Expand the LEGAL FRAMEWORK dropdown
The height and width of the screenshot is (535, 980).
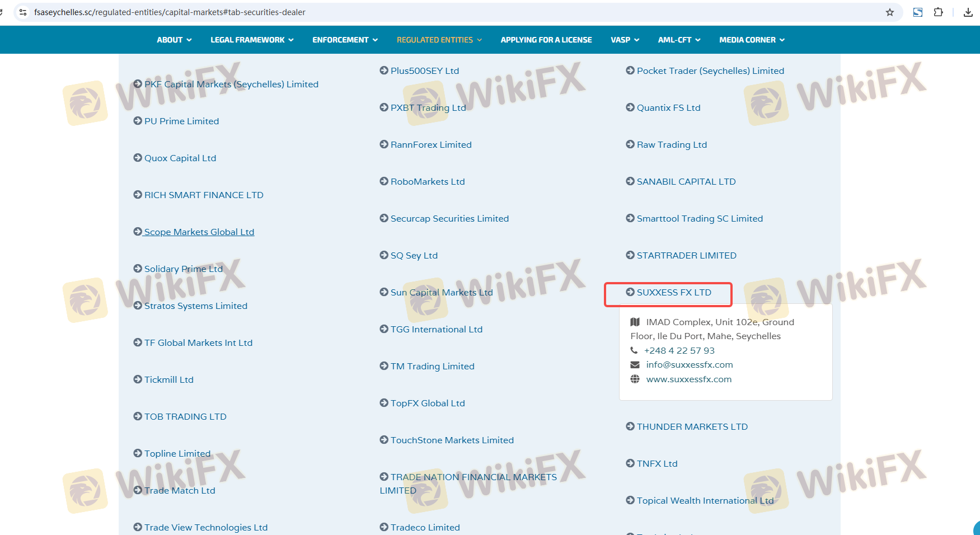pos(252,40)
